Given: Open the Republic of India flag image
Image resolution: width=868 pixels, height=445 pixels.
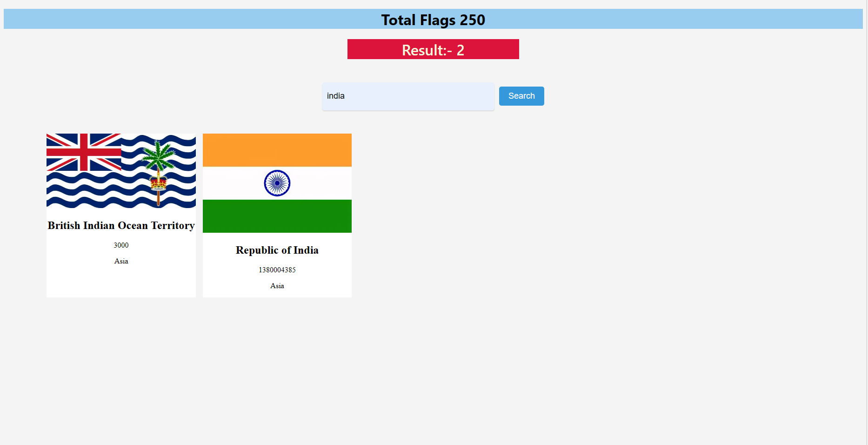Looking at the screenshot, I should [277, 183].
